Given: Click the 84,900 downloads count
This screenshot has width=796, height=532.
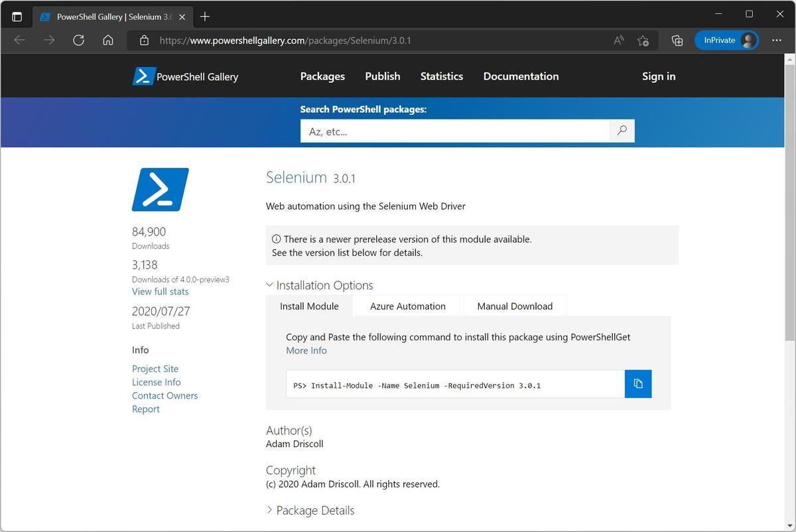Looking at the screenshot, I should point(149,232).
